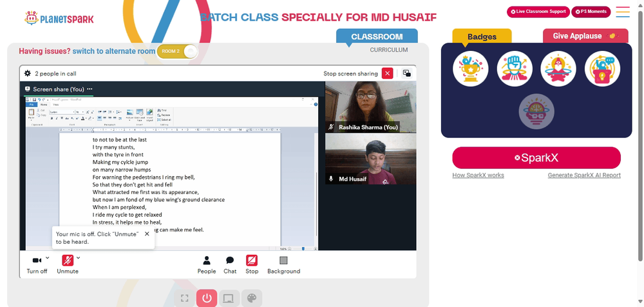Expand microphone options chevron beside Unmute
Image resolution: width=644 pixels, height=307 pixels.
(78, 258)
